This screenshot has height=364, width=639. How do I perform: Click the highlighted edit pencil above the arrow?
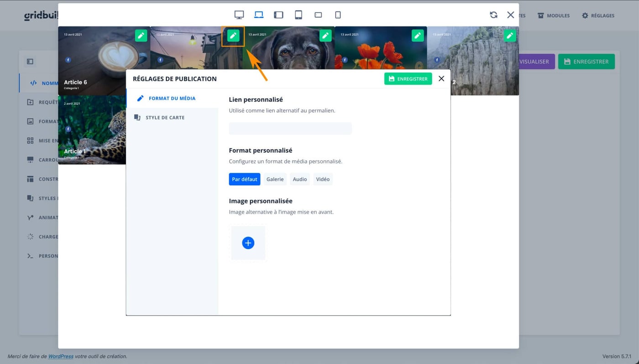[233, 35]
